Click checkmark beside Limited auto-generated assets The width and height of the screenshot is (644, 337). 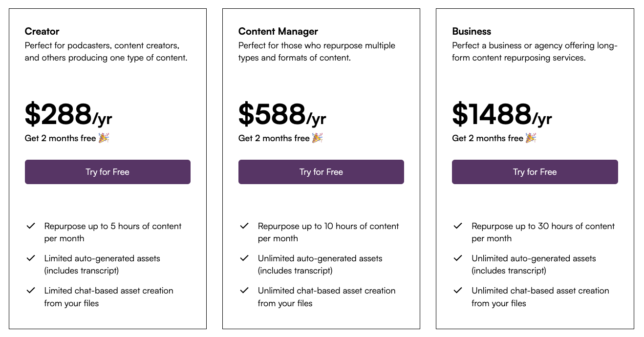(31, 258)
